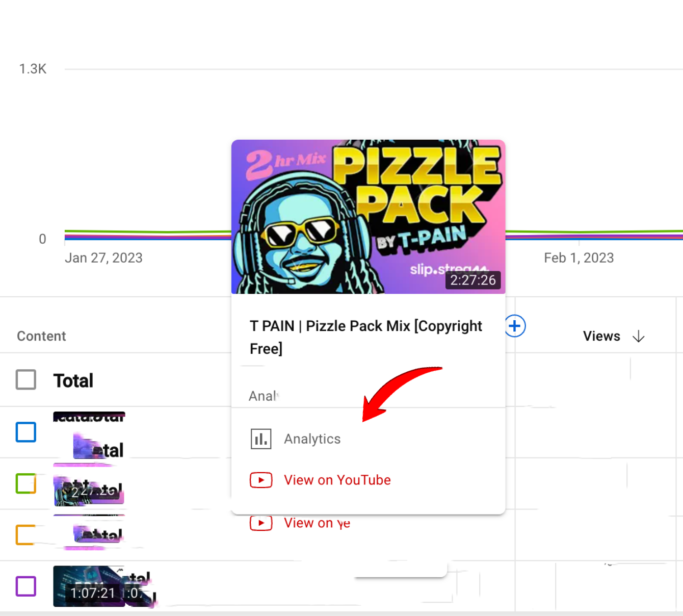The height and width of the screenshot is (616, 683).
Task: Click the YouTube play icon in popup
Action: coord(261,480)
